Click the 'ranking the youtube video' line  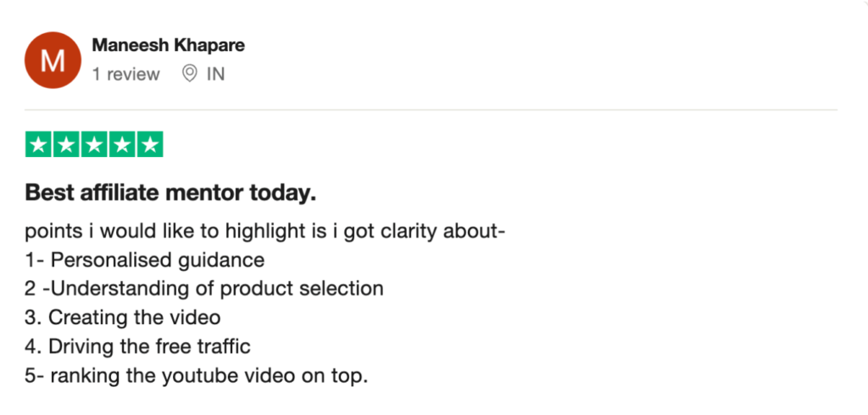pyautogui.click(x=197, y=376)
